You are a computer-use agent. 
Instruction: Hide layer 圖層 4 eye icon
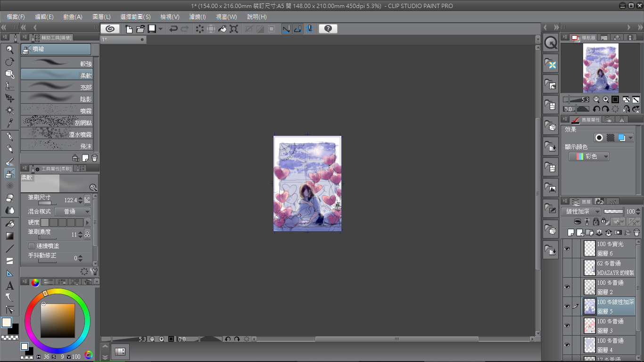click(x=567, y=345)
